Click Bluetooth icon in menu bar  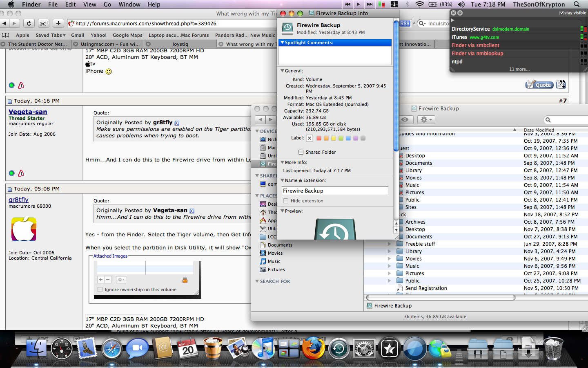click(407, 4)
